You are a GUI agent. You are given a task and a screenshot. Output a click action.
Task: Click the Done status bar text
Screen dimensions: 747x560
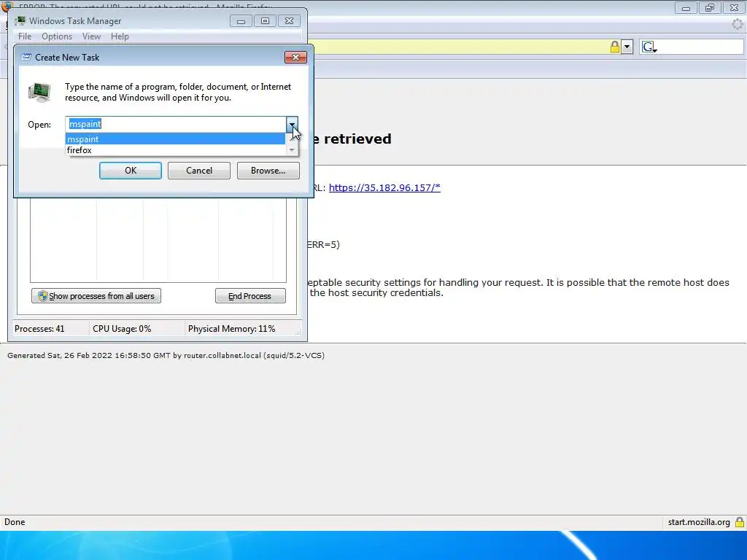15,522
